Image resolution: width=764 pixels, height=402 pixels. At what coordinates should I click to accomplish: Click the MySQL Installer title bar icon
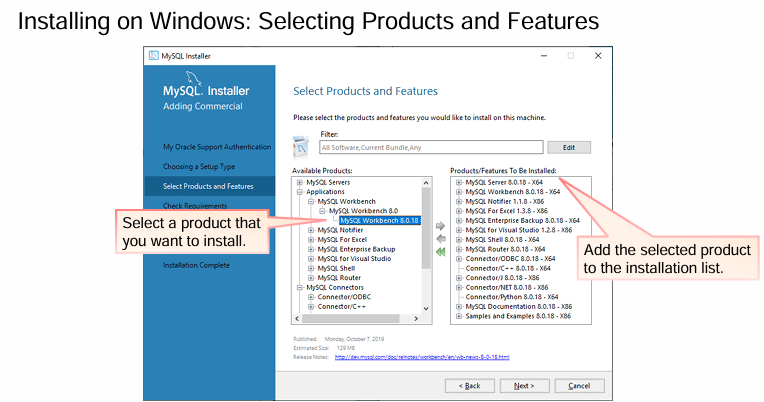(x=153, y=55)
